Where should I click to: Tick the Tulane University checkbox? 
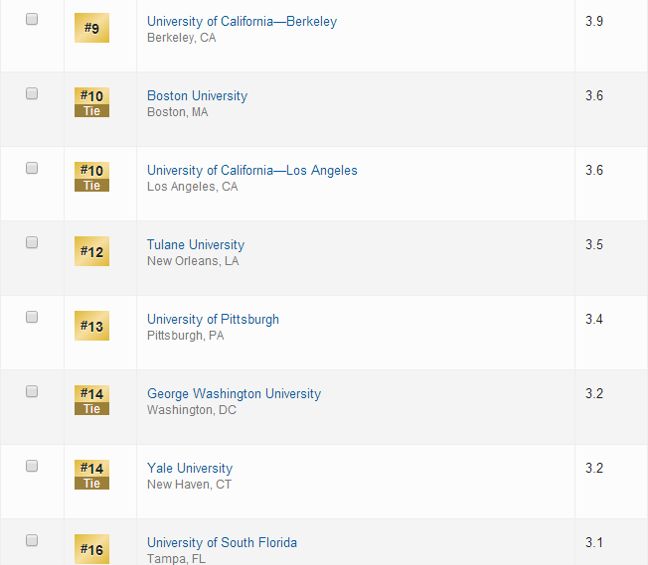coord(32,242)
